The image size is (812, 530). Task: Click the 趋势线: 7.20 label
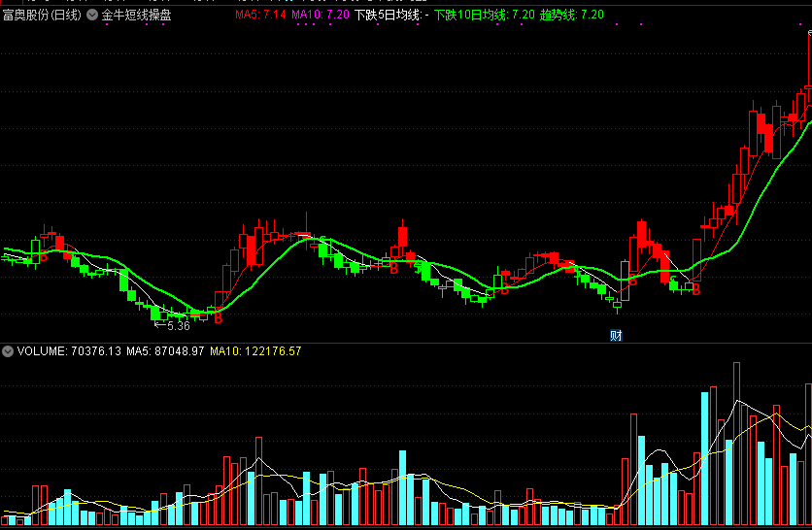click(572, 15)
